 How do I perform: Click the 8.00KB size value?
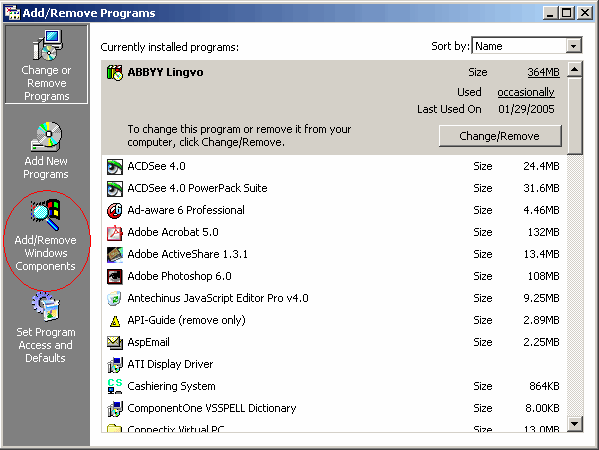click(542, 408)
